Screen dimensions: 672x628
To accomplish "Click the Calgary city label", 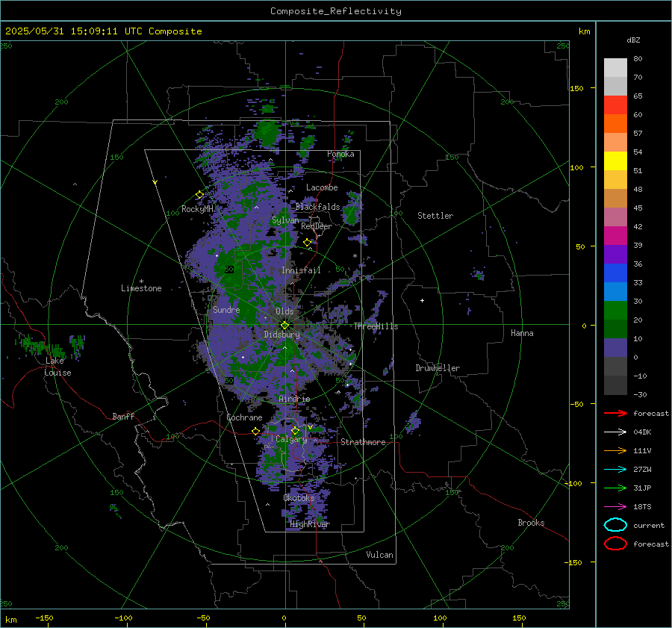I will [x=291, y=439].
